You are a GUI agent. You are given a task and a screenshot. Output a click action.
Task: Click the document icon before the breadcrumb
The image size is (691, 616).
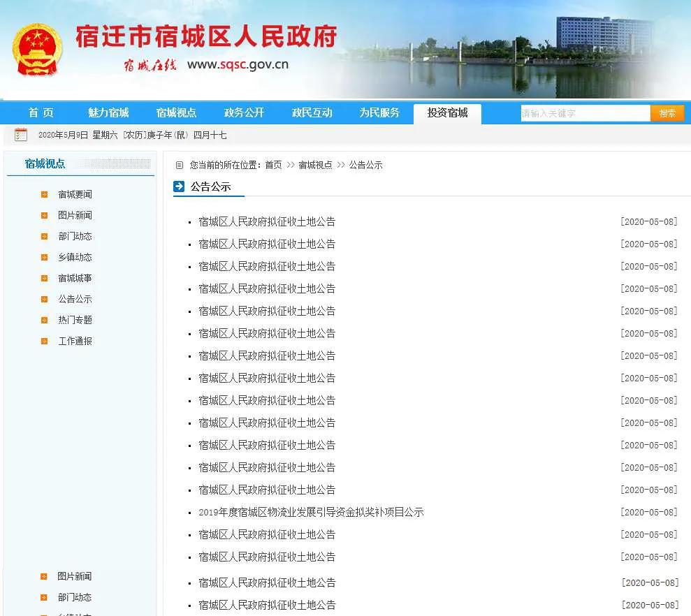click(180, 166)
